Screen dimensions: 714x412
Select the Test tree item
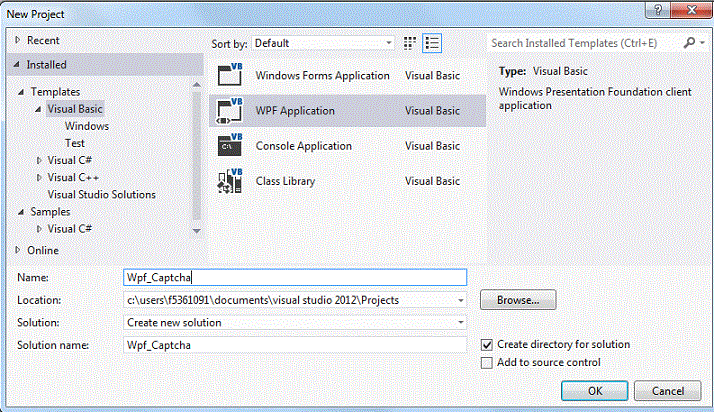tap(74, 143)
